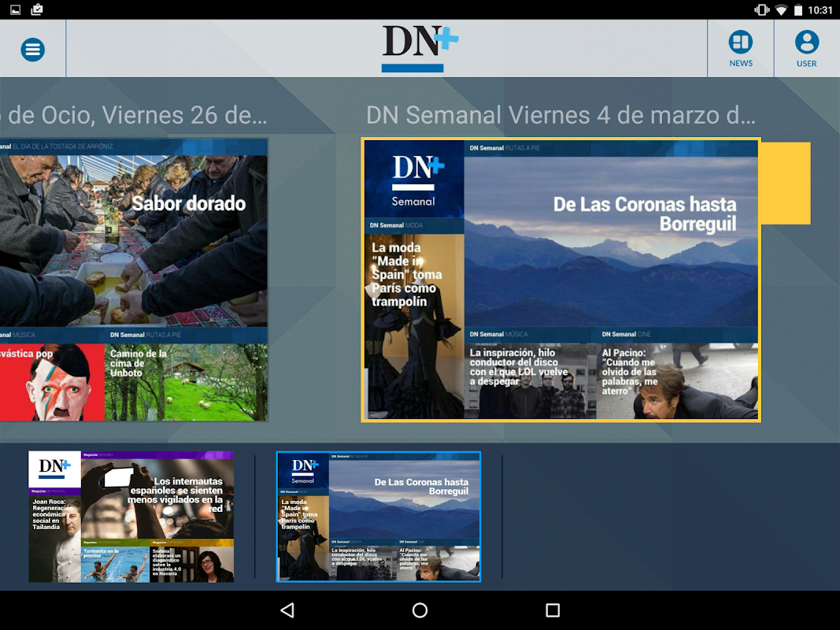
Task: Open the User account icon
Action: coord(806,49)
